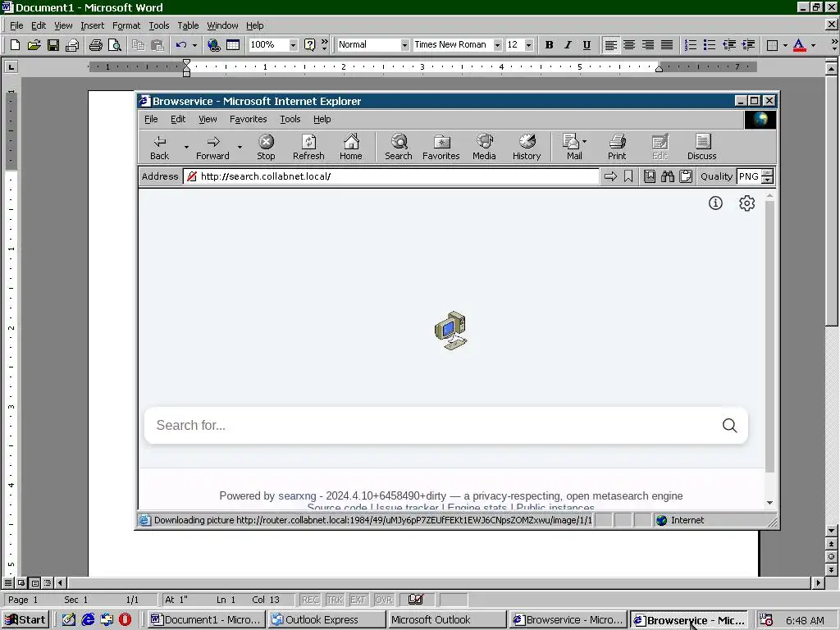The image size is (840, 630).
Task: Click the Address bar URL field
Action: point(391,176)
